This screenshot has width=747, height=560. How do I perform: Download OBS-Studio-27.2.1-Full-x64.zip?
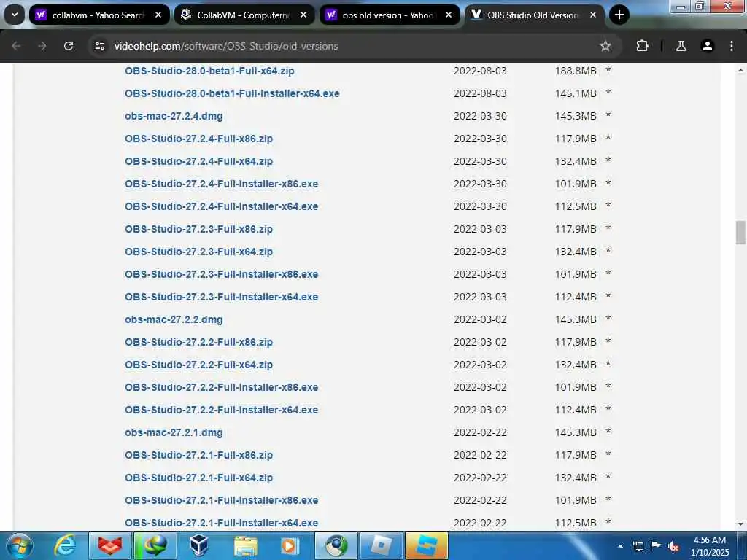point(198,478)
